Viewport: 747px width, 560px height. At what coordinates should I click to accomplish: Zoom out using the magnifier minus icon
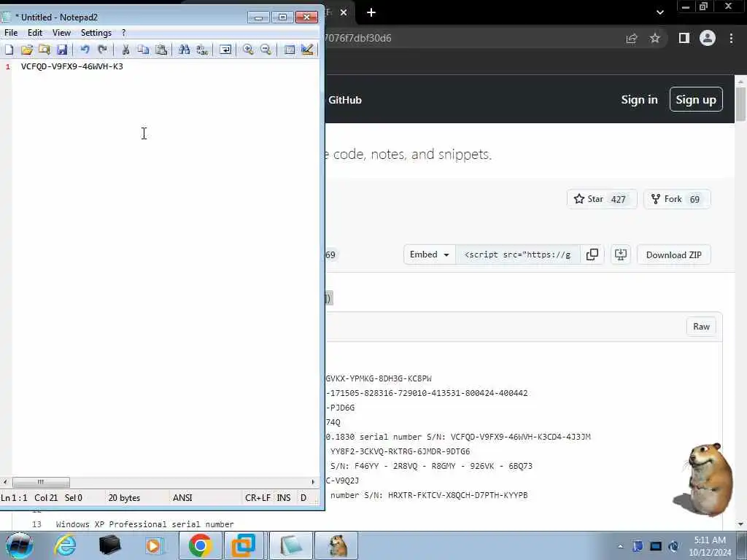(266, 50)
